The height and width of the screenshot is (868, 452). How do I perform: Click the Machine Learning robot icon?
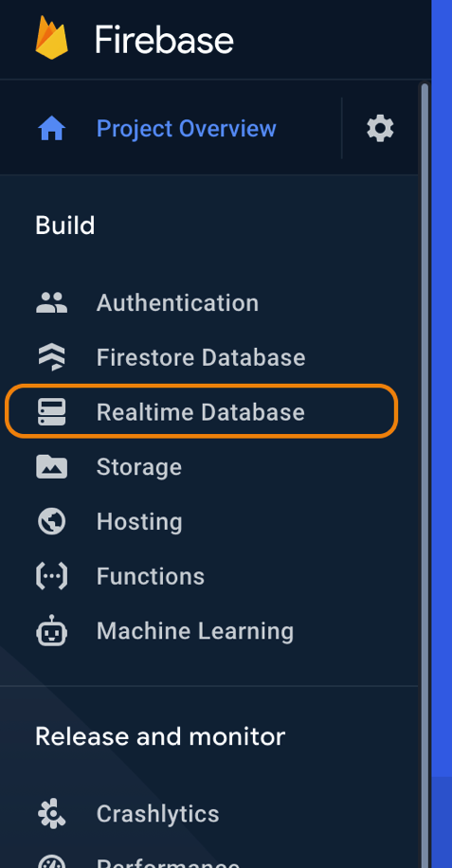(51, 630)
